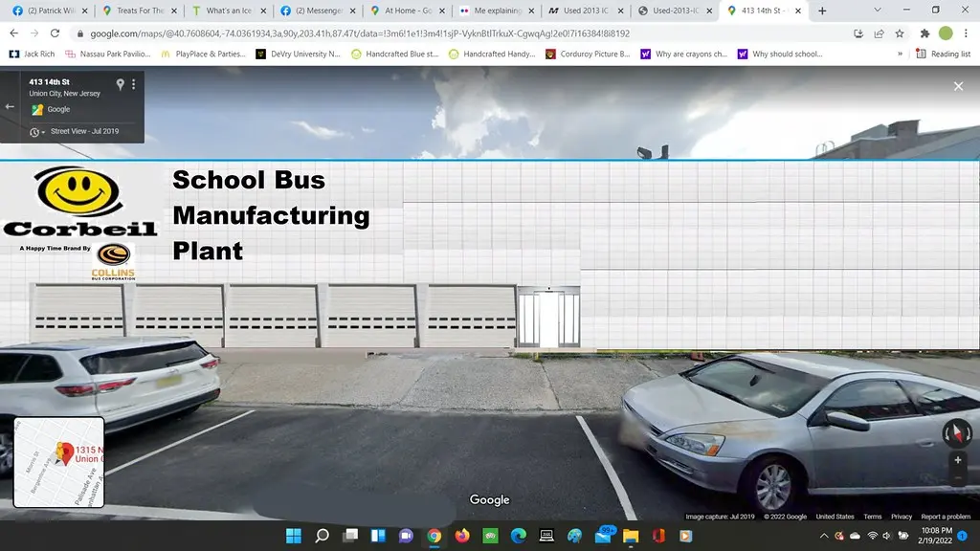Screen dimensions: 980x551
Task: Open the Chrome profile avatar
Action: pyautogui.click(x=946, y=33)
